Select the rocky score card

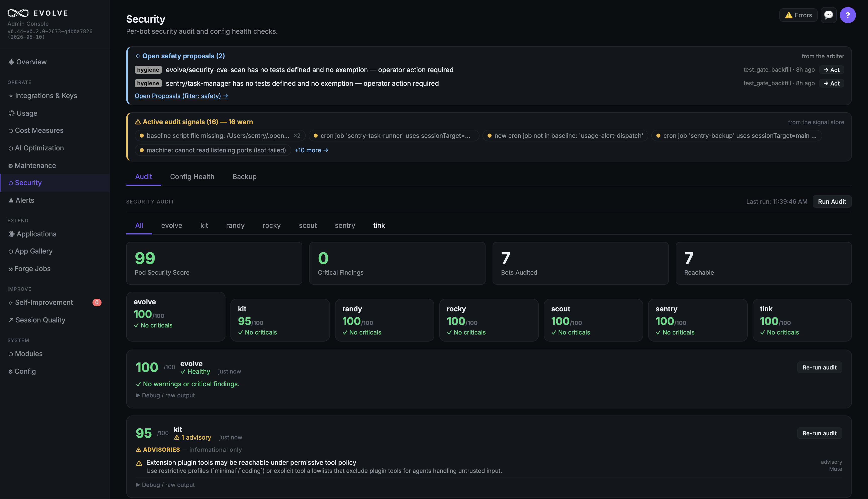pyautogui.click(x=489, y=320)
